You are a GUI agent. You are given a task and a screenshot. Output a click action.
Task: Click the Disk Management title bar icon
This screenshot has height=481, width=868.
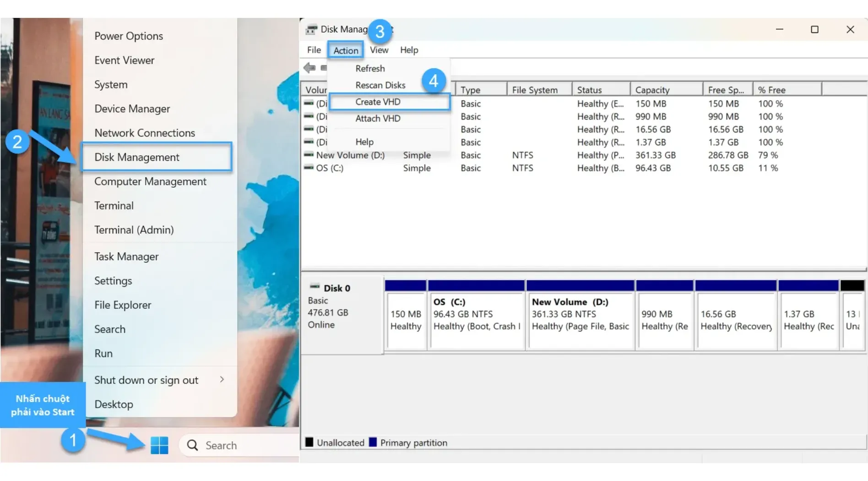coord(311,29)
